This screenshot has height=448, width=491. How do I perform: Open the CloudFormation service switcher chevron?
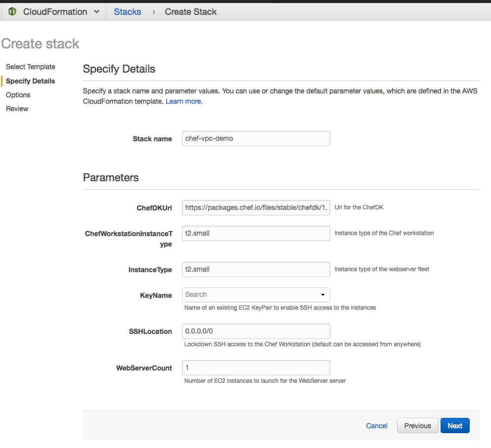[97, 11]
